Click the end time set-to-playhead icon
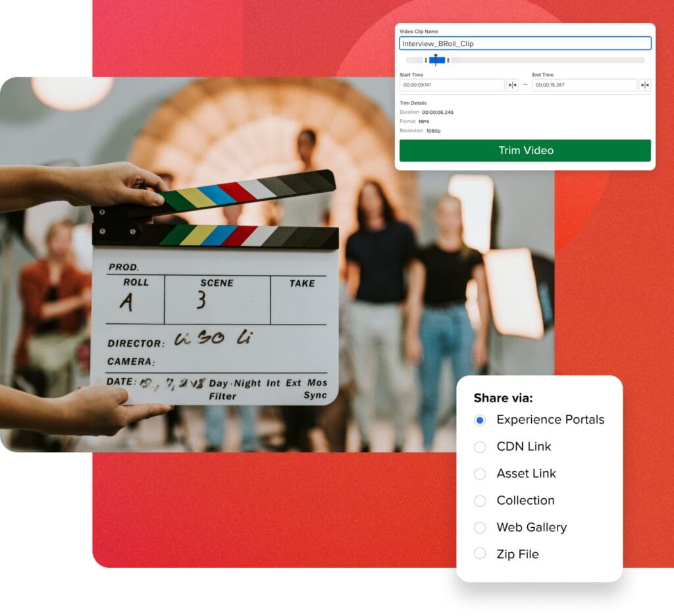The height and width of the screenshot is (616, 674). coord(644,85)
